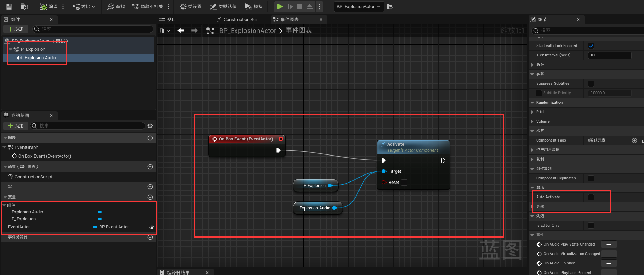The width and height of the screenshot is (644, 275).
Task: Click the 查找 find button
Action: (116, 6)
